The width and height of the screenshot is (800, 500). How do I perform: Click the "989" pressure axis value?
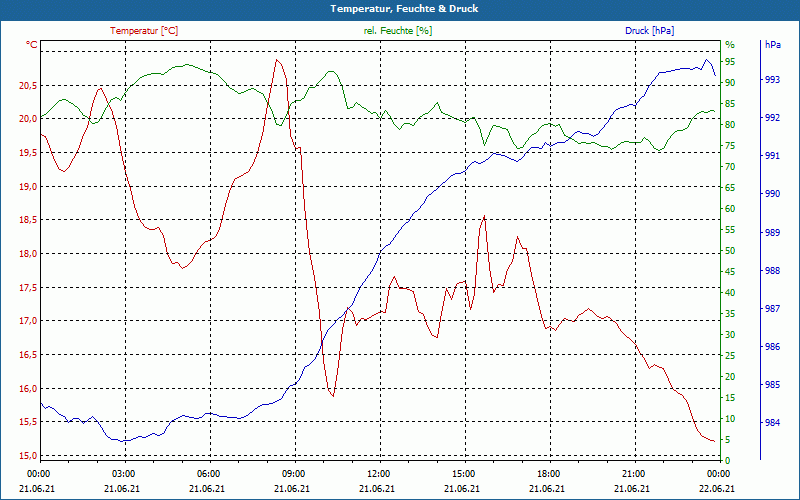[x=772, y=233]
